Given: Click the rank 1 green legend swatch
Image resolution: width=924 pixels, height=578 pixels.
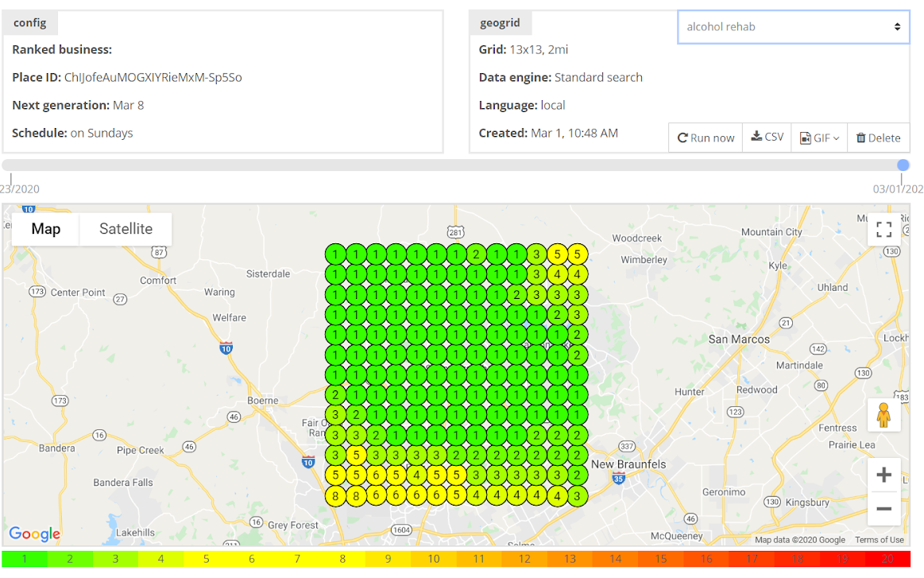Looking at the screenshot, I should point(24,560).
